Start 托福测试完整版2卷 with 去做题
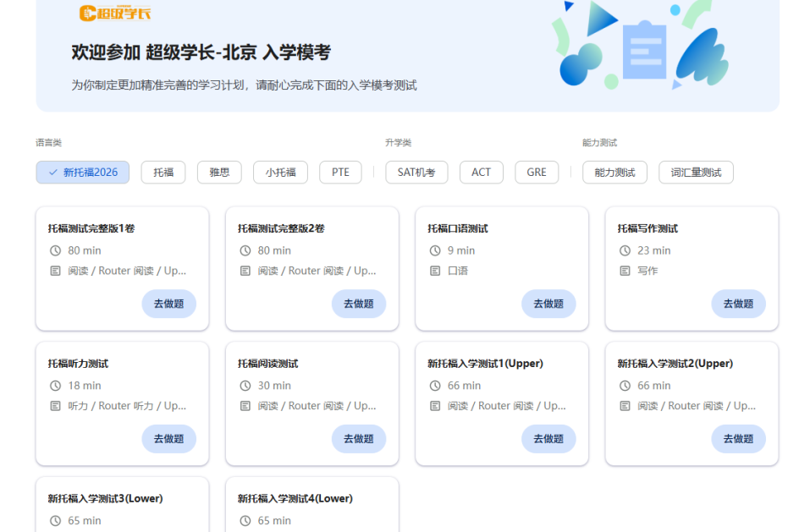The image size is (799, 532). click(x=359, y=304)
